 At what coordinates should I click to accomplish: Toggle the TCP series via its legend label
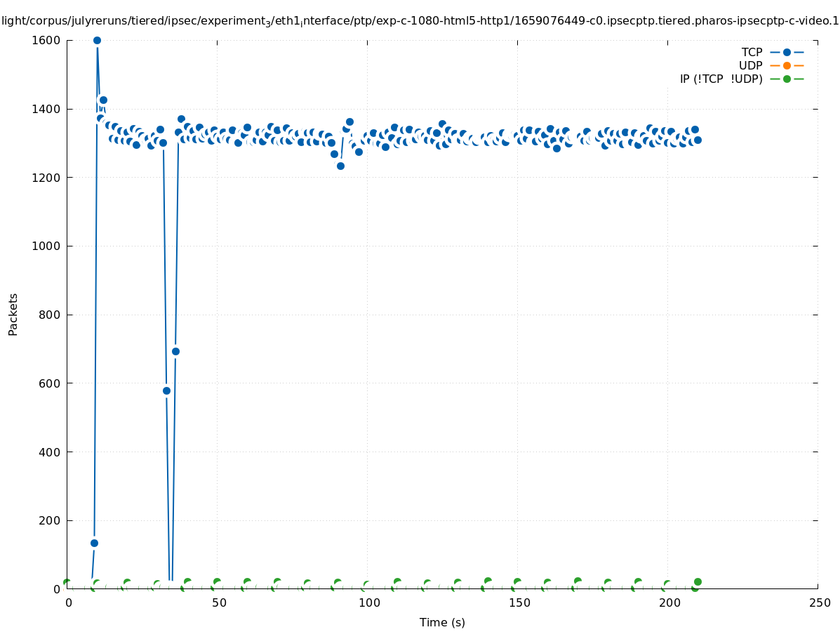pyautogui.click(x=752, y=52)
